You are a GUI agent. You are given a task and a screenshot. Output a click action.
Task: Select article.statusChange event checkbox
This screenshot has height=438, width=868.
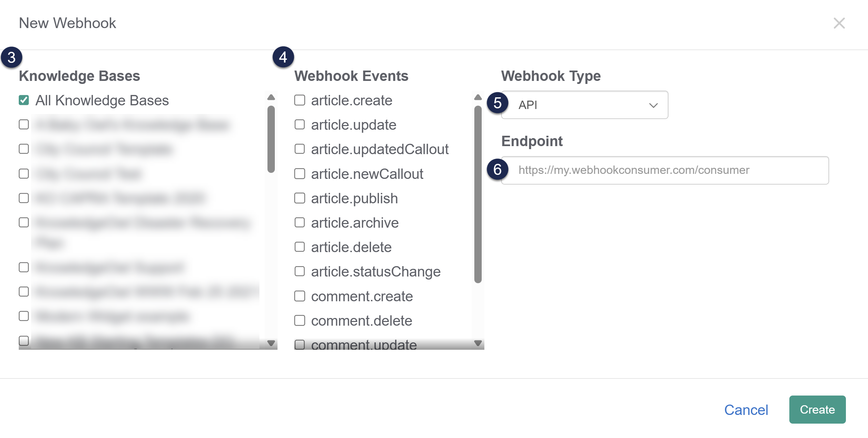tap(300, 271)
